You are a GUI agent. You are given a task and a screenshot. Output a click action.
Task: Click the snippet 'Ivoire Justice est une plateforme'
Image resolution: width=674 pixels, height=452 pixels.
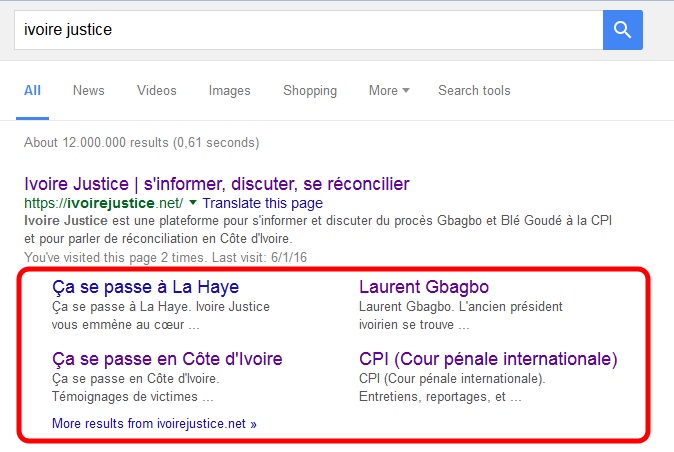(x=318, y=229)
